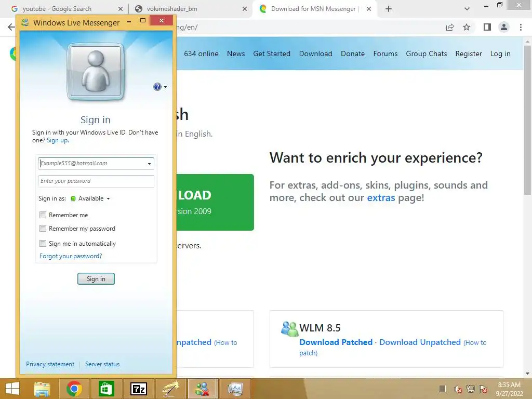Image resolution: width=532 pixels, height=399 pixels.
Task: Click the Chrome taskbar icon
Action: [x=74, y=389]
